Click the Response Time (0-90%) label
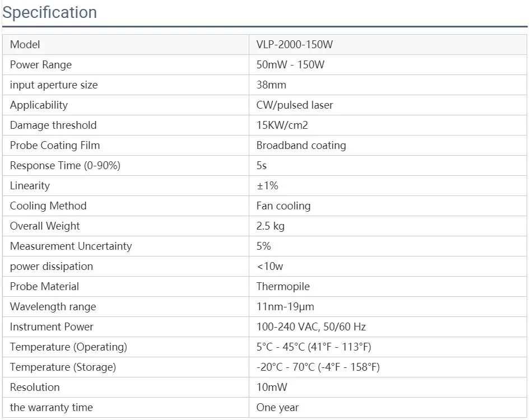 point(65,166)
